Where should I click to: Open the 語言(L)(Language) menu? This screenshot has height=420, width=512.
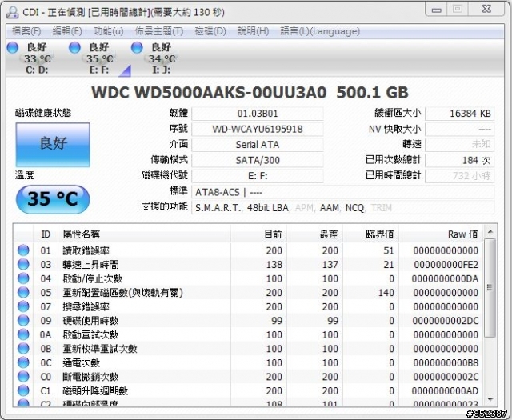point(320,31)
